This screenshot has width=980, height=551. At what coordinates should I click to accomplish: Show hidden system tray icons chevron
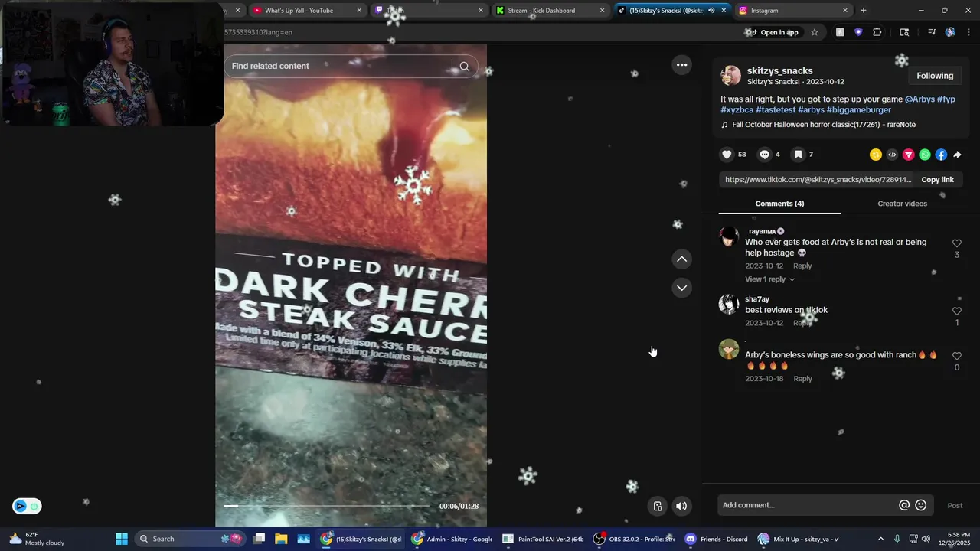click(x=880, y=539)
